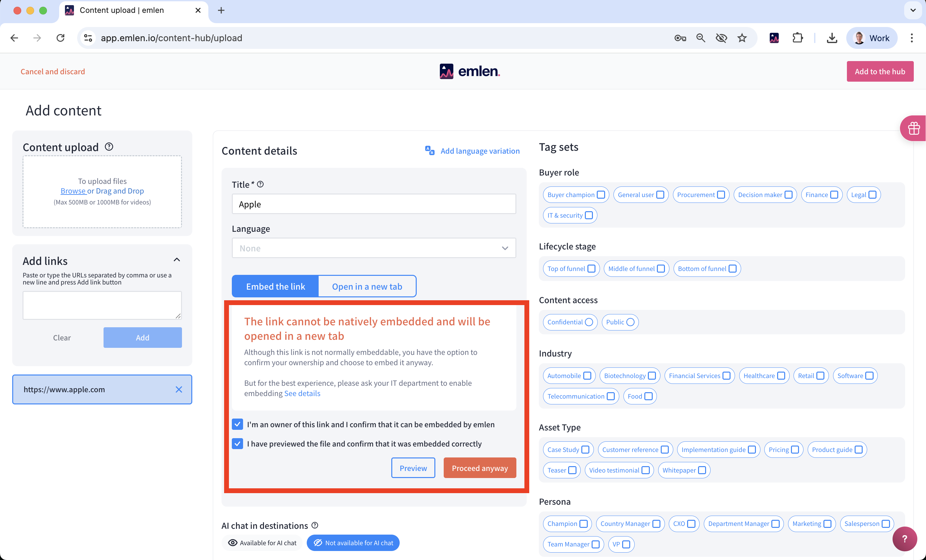Open the Language dropdown
Viewport: 926px width, 560px height.
click(374, 248)
